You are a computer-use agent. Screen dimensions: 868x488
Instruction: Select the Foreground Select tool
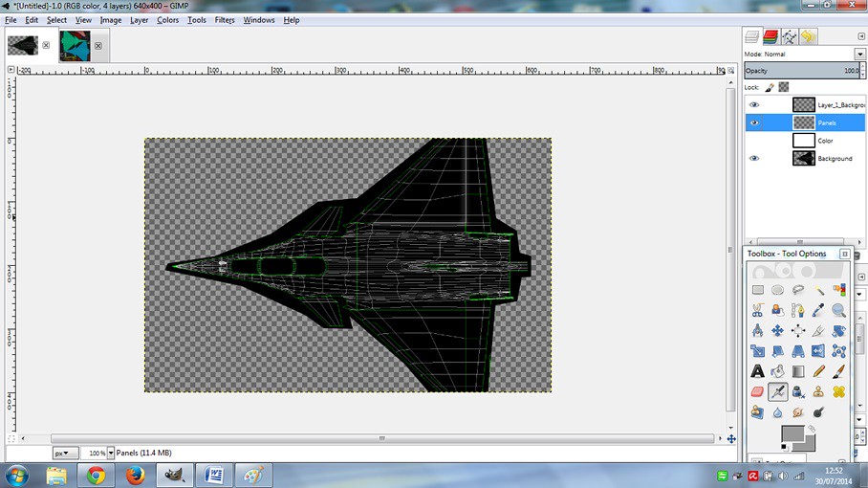click(778, 310)
